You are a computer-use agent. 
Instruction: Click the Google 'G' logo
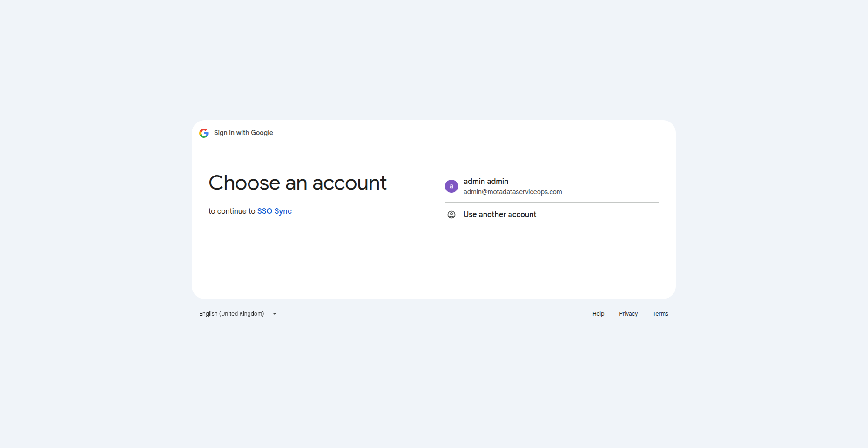(x=204, y=133)
